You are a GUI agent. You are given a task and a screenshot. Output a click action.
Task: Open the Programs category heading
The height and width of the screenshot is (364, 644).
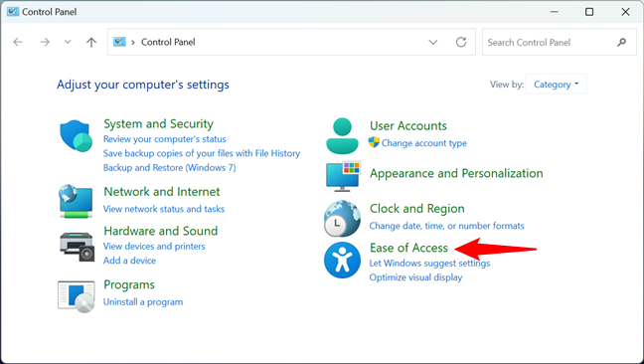(129, 284)
